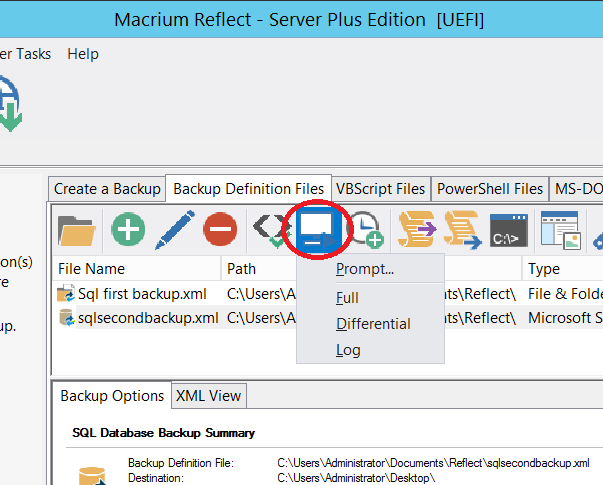Edit definition with the blue pencil icon
The image size is (603, 485).
coord(175,230)
